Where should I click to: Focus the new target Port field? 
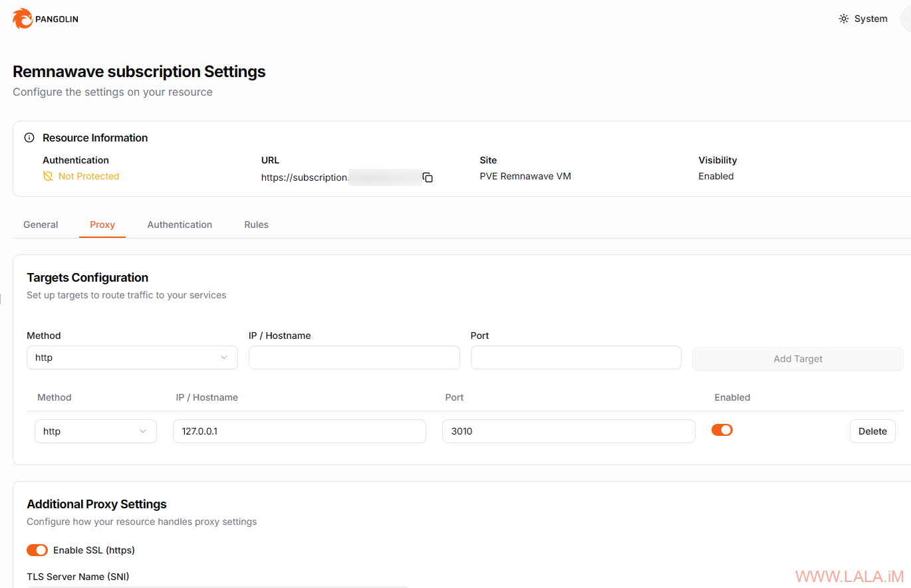click(576, 357)
